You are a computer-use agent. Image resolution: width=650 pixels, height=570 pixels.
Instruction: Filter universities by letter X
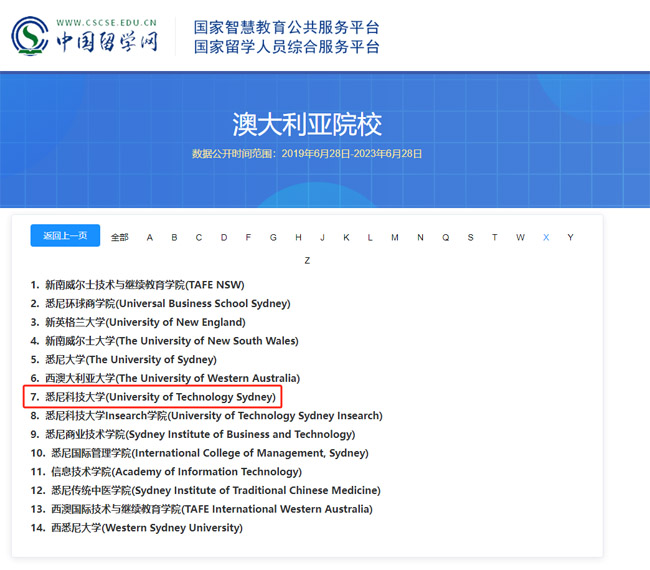coord(546,238)
